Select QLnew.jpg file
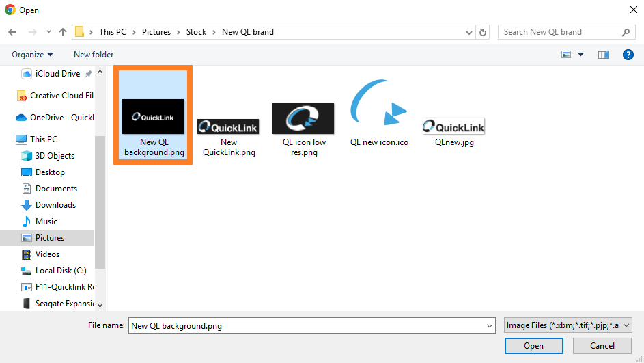644x363 pixels. click(454, 133)
